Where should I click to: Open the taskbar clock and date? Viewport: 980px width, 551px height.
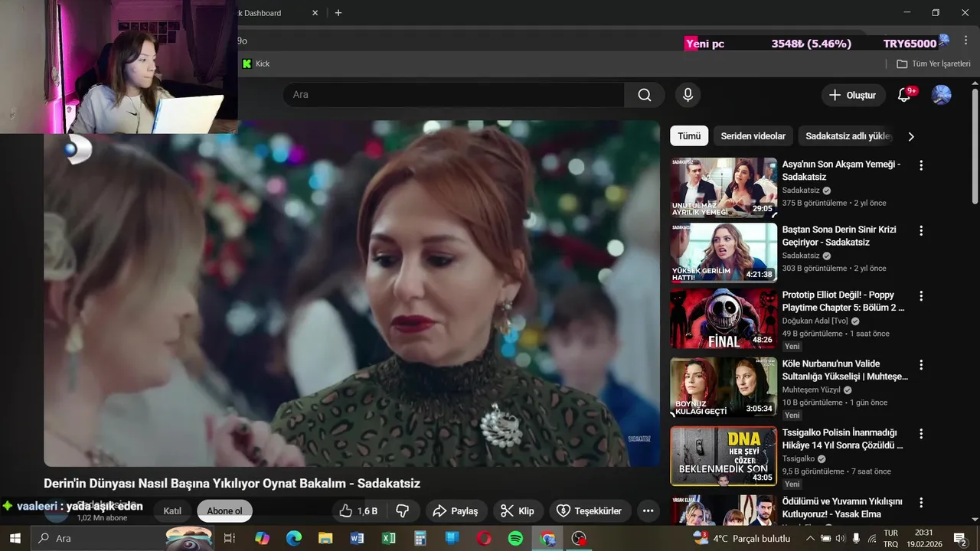coord(924,538)
